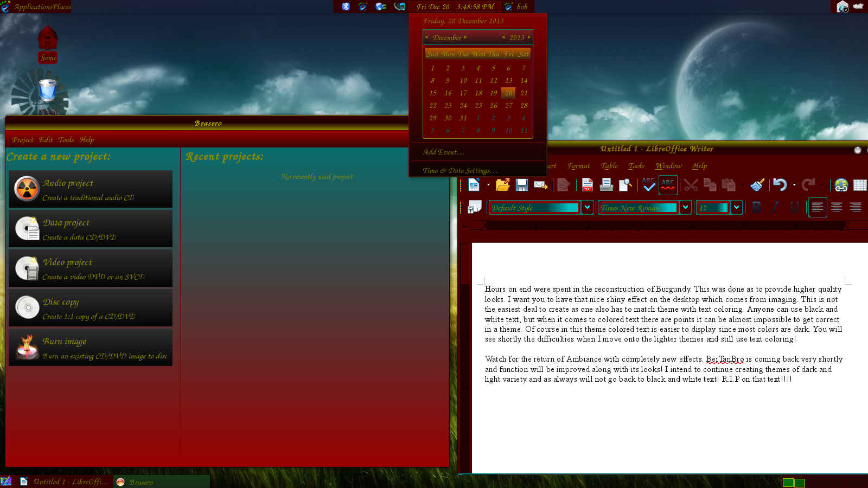
Task: Start a Video project in Brasero
Action: pos(91,268)
